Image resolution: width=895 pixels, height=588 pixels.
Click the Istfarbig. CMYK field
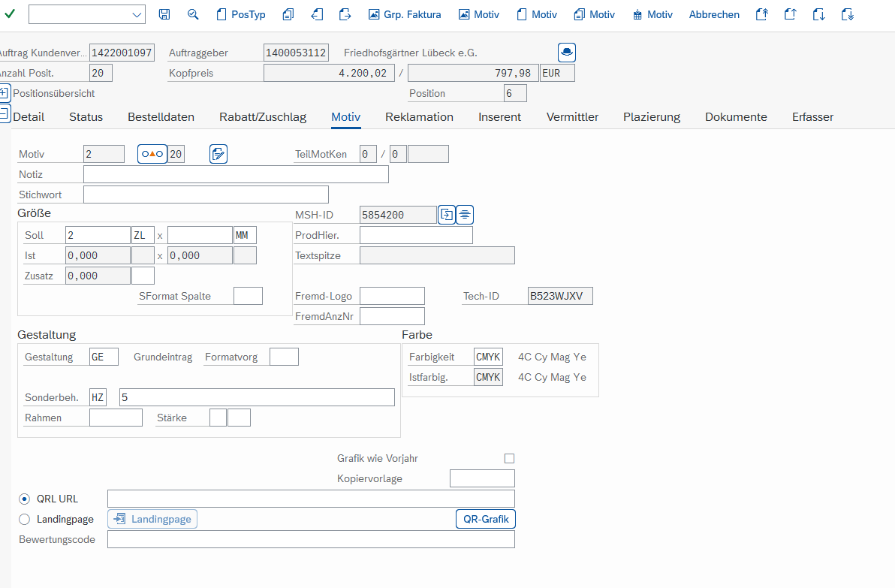tap(488, 377)
